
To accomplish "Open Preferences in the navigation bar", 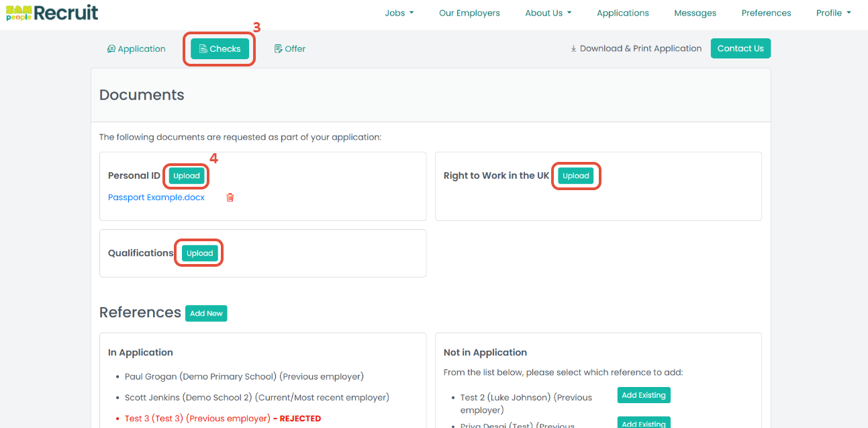I will point(766,13).
